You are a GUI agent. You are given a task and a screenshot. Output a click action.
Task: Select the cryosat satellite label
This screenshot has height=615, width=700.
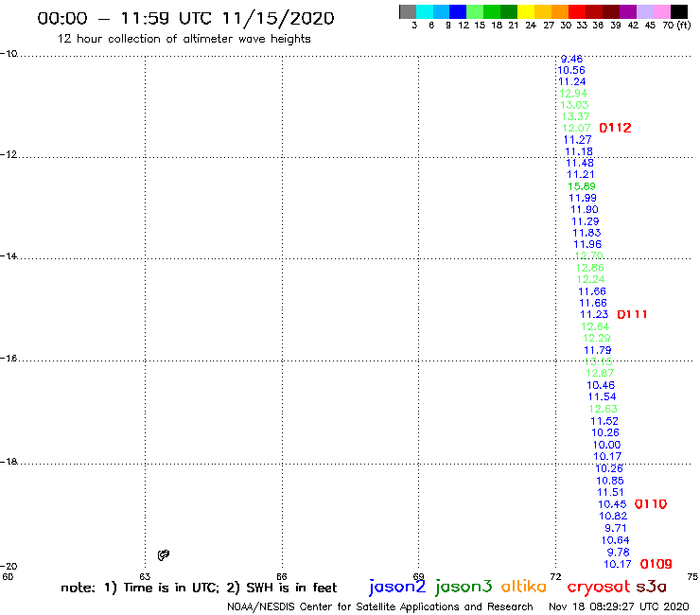(599, 587)
